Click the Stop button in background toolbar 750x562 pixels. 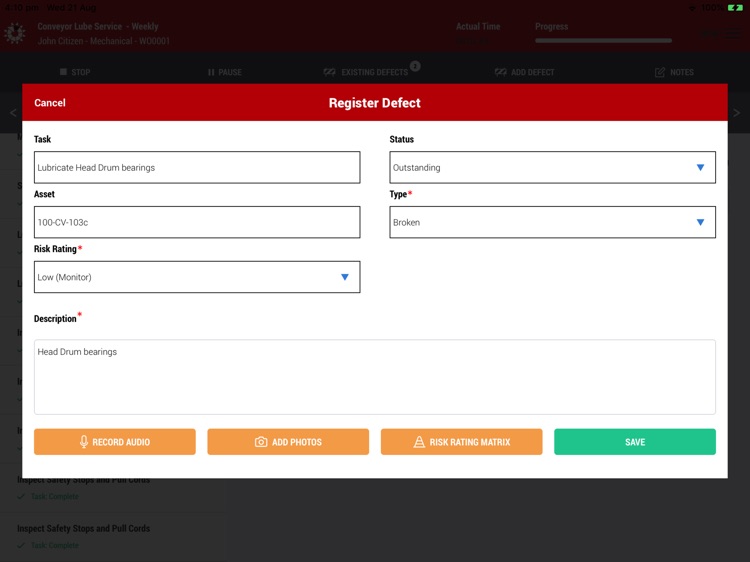[75, 72]
